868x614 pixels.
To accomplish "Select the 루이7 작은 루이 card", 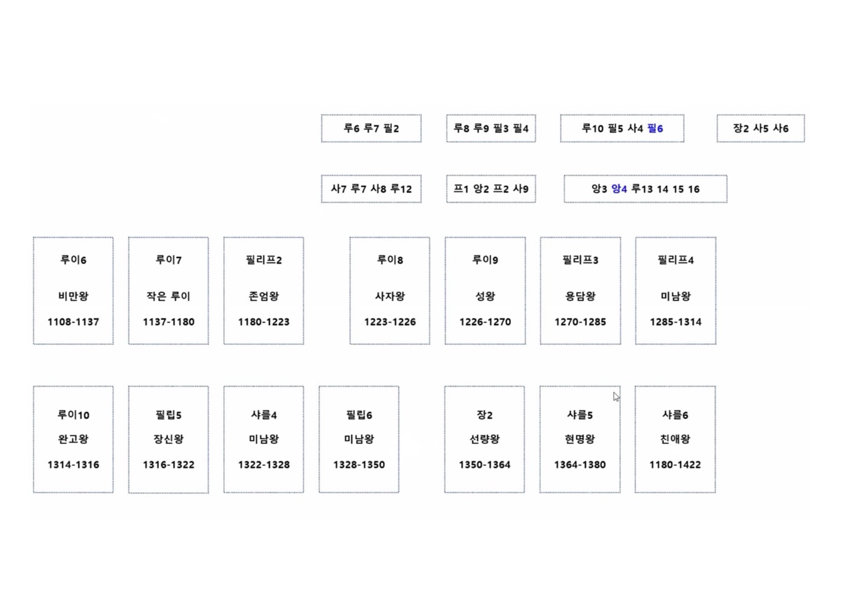I will pos(168,291).
